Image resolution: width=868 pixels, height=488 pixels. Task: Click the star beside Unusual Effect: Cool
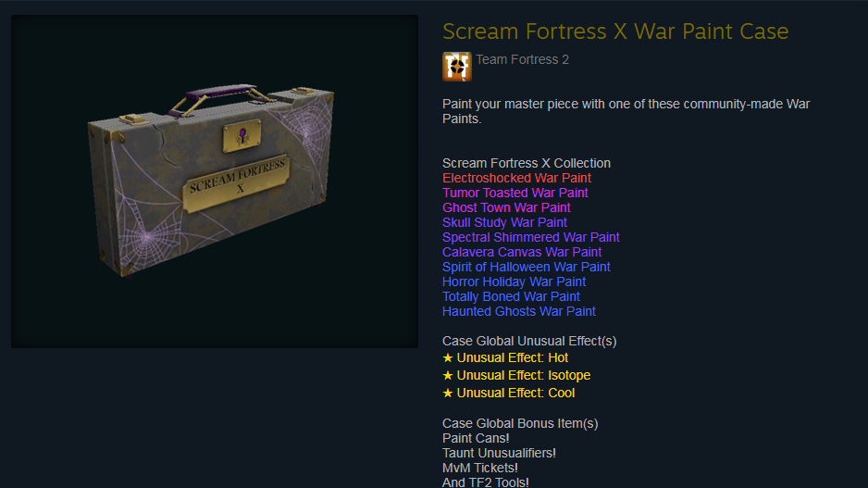tap(448, 394)
